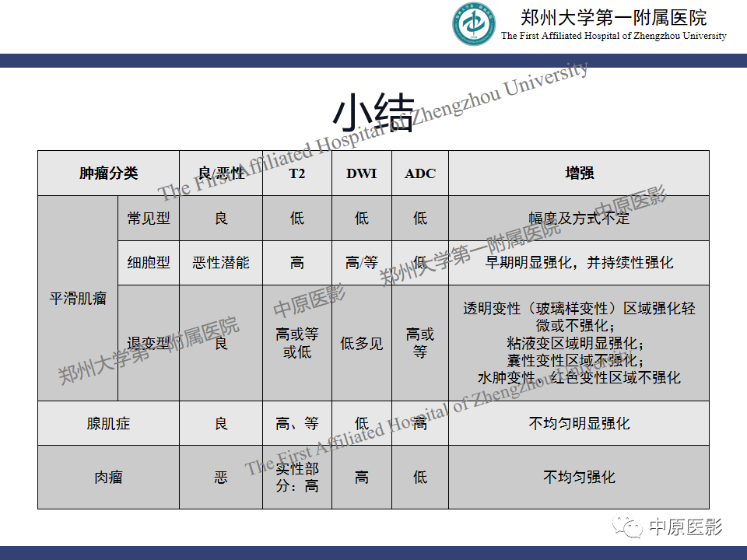Screen dimensions: 747x560
Task: Click the 低多见 DWI cell
Action: pyautogui.click(x=362, y=343)
